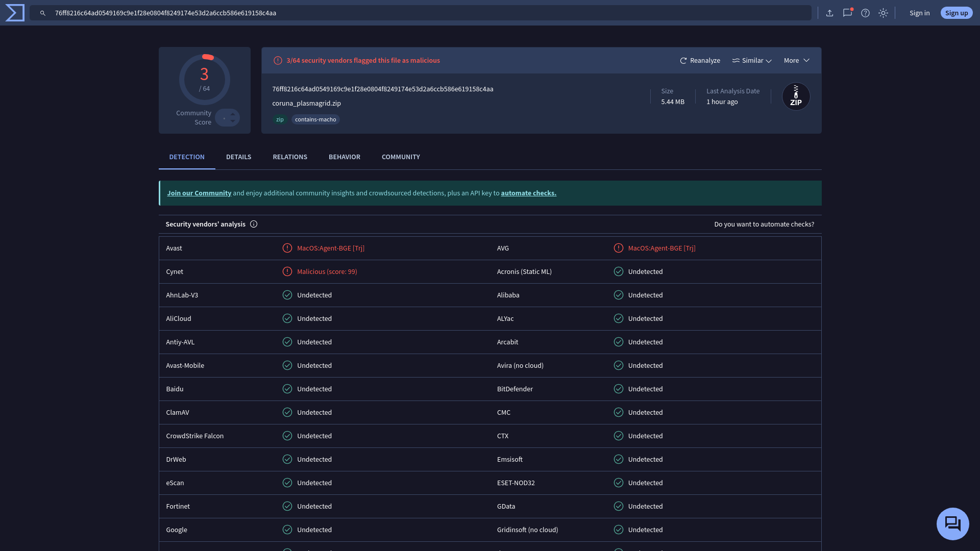Viewport: 980px width, 551px height.
Task: Click the contains-macho tag
Action: click(x=315, y=119)
